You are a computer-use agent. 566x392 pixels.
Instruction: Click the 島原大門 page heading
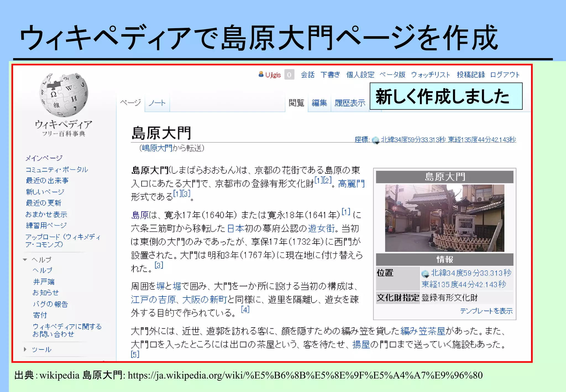[161, 133]
